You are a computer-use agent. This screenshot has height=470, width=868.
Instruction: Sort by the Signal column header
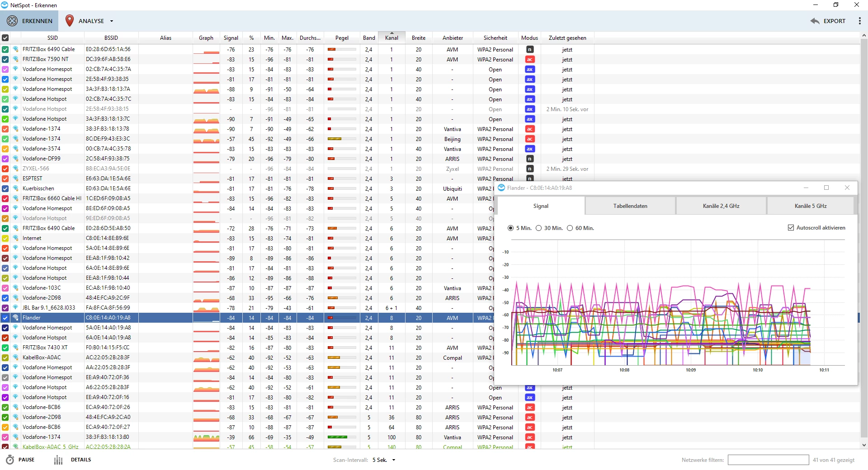point(231,38)
